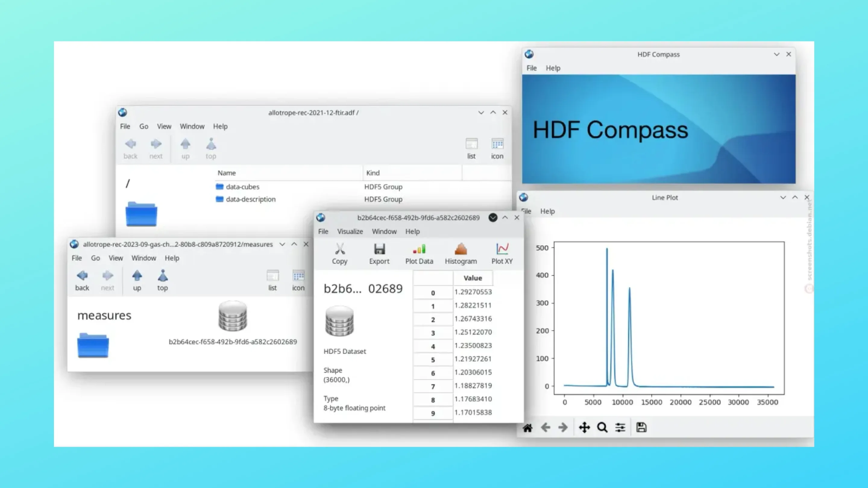Activate the zoom magnifier in Line Plot
Screen dimensions: 868x488
602,428
